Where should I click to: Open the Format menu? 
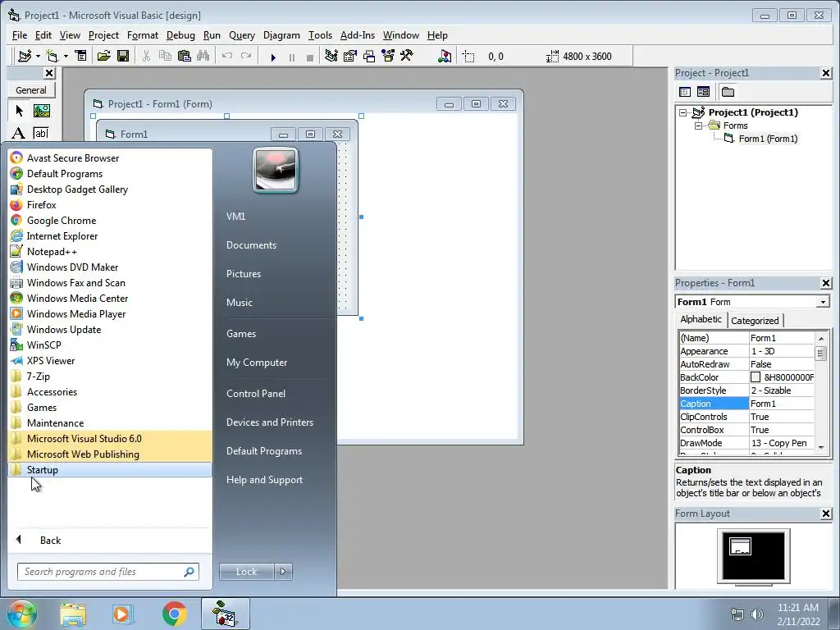(143, 35)
